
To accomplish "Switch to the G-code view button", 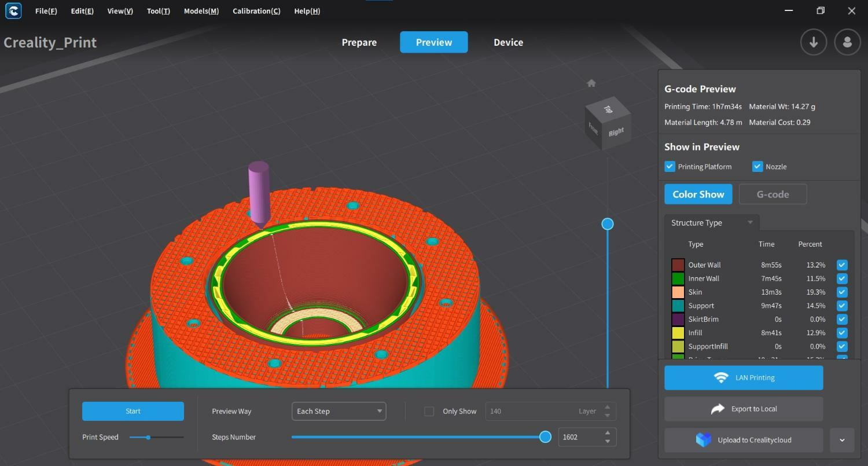I will click(x=773, y=195).
